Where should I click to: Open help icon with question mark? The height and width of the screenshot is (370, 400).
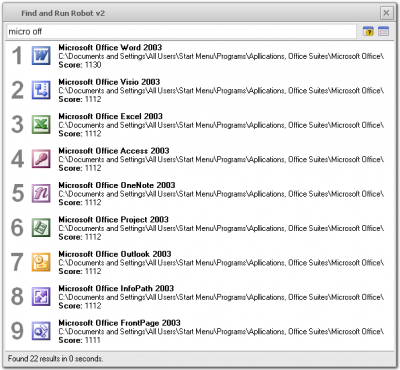(368, 31)
